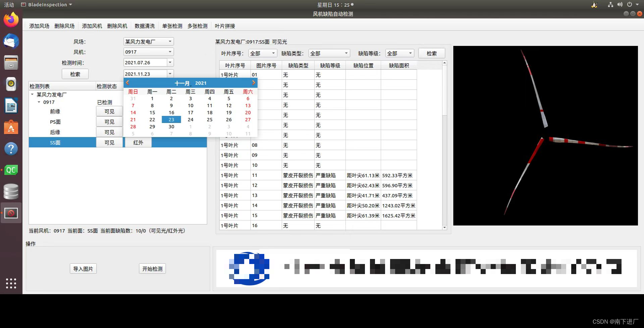This screenshot has height=328, width=644.
Task: Click calendar year 2021 in header
Action: coord(201,83)
